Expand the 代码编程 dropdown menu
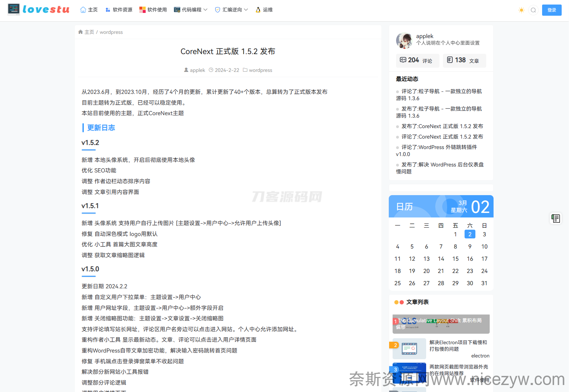 (191, 10)
